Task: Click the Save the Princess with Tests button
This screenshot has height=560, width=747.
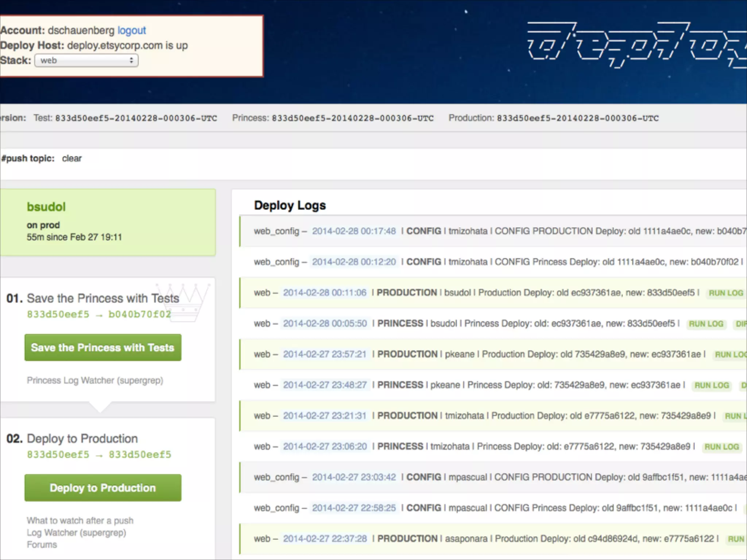Action: tap(103, 347)
